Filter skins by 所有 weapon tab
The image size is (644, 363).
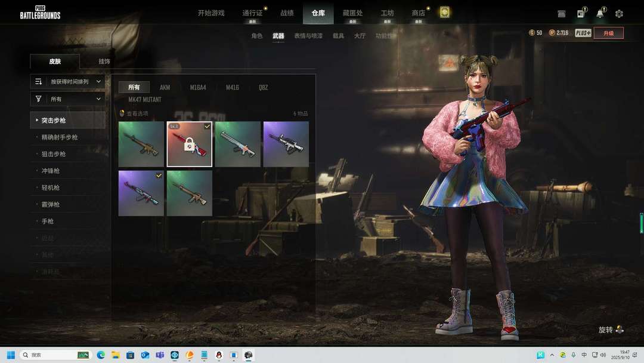click(x=134, y=87)
